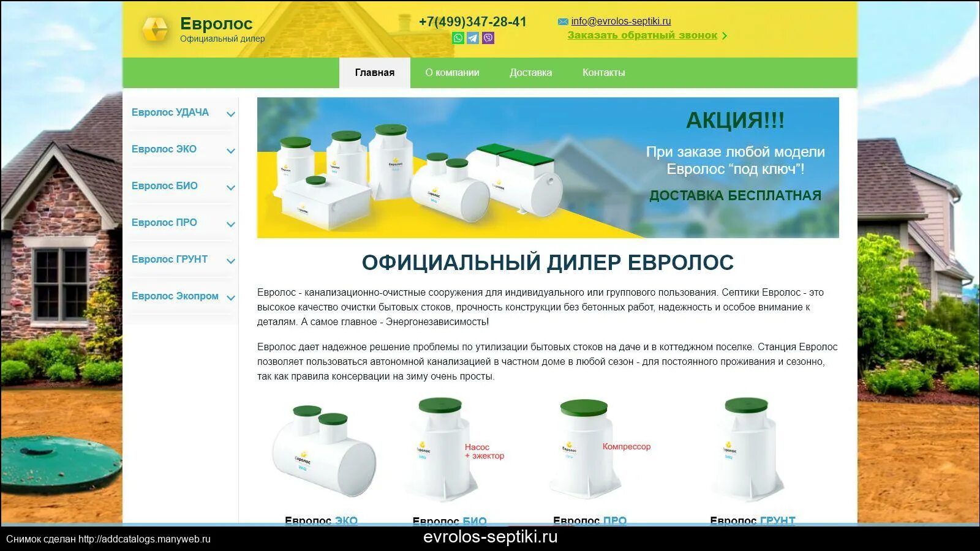Open the Евролос Экопром sidebar link
Screen dimensions: 980x551
tap(175, 296)
